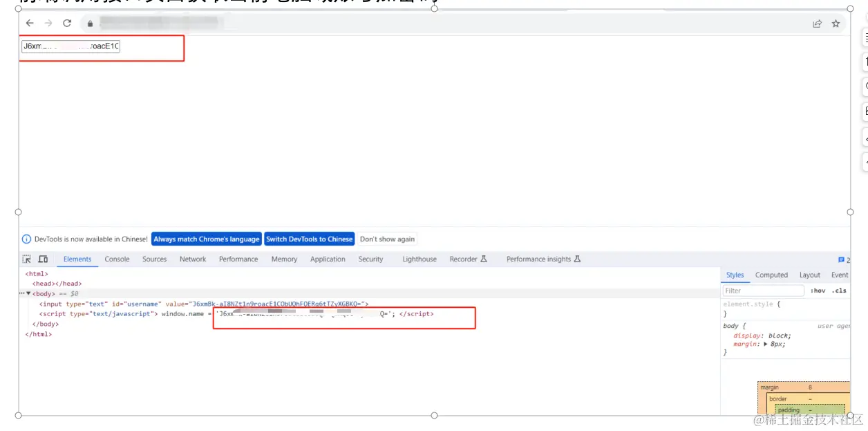
Task: Open the Performance tab
Action: 238,259
